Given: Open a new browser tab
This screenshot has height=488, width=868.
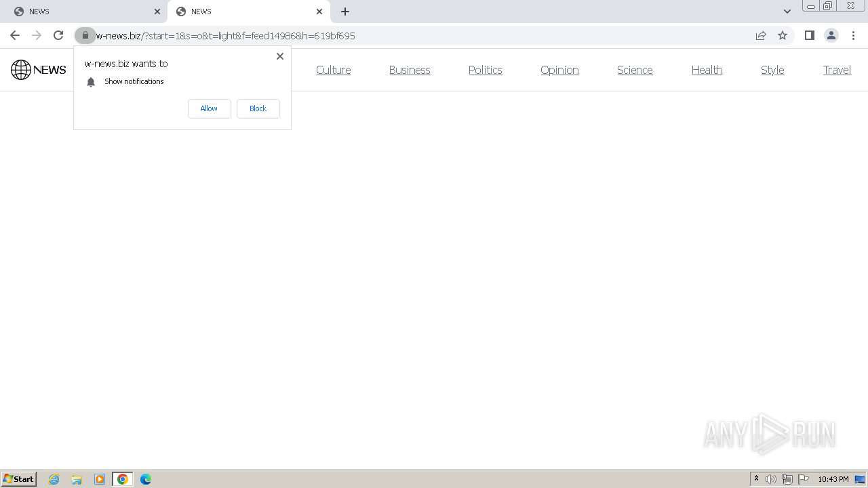Looking at the screenshot, I should point(345,12).
